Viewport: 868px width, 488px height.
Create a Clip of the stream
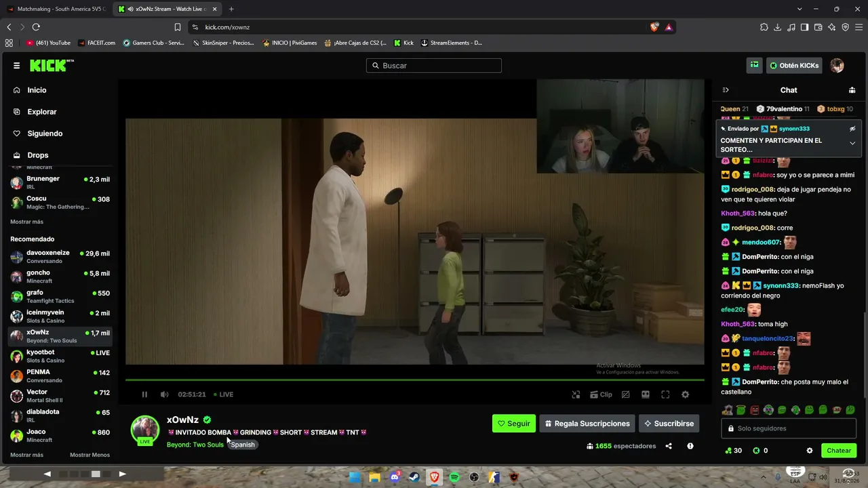point(601,394)
